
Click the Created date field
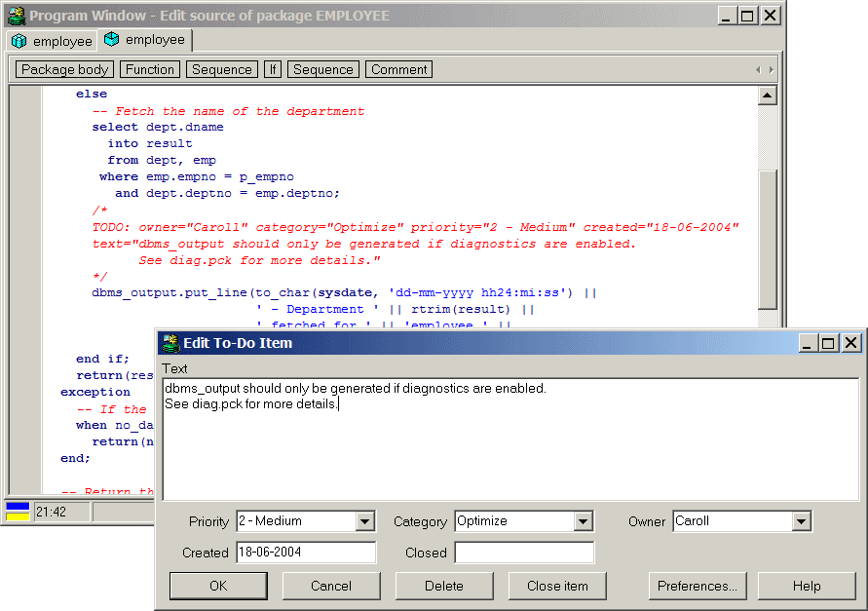pos(306,553)
